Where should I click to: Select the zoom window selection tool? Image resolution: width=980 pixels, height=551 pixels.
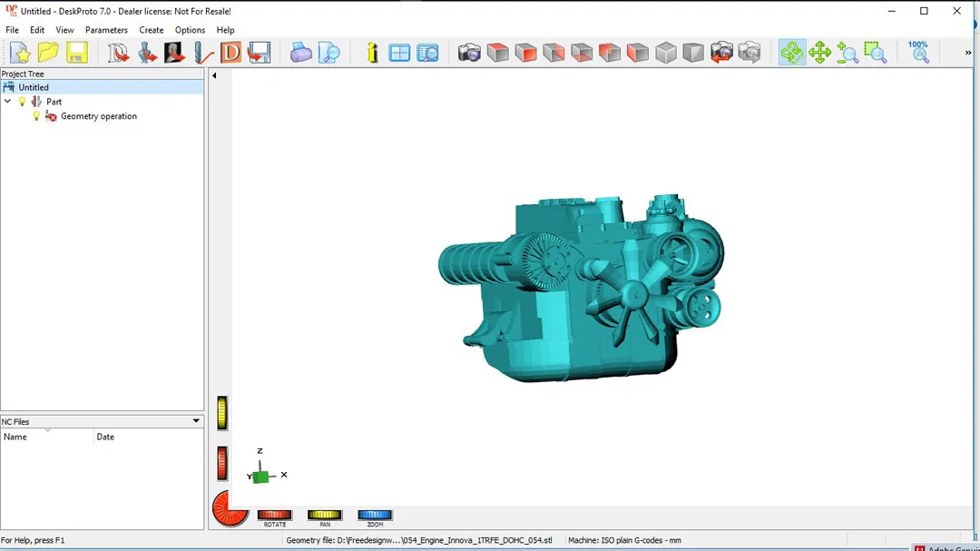tap(876, 53)
